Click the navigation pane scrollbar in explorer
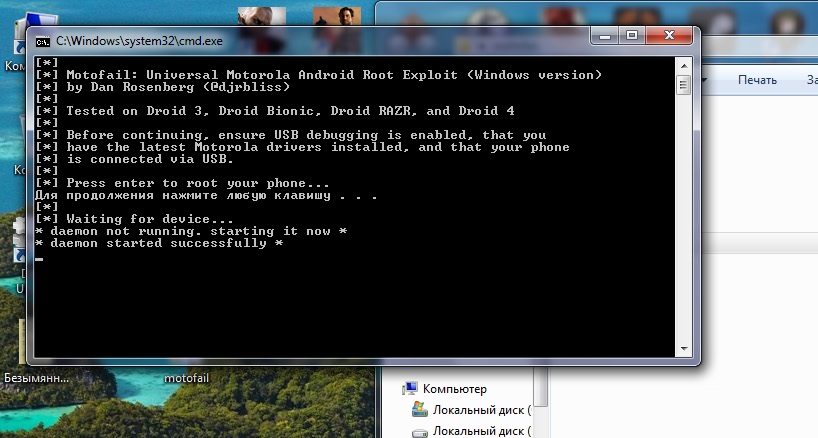This screenshot has height=438, width=818. pyautogui.click(x=540, y=387)
